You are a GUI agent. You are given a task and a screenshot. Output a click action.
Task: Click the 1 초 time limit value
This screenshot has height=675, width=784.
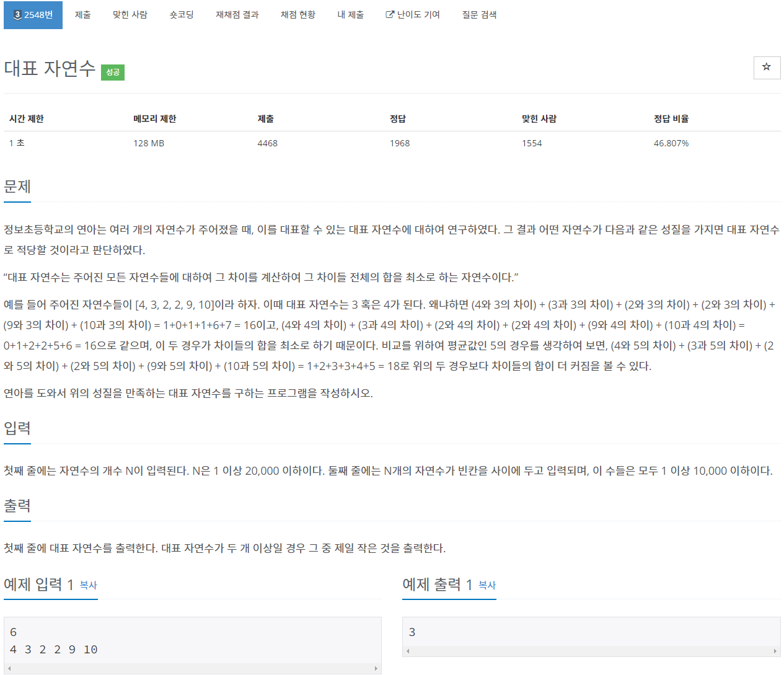[17, 143]
